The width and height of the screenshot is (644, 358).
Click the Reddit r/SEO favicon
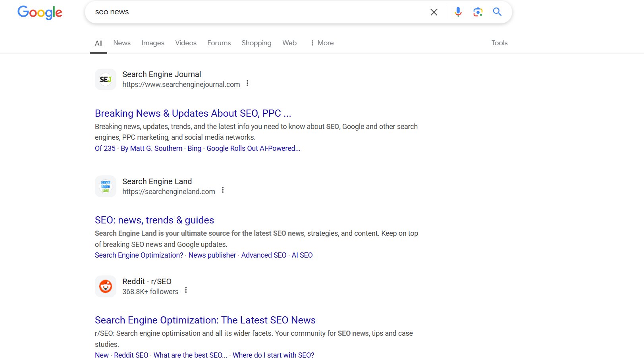pos(105,286)
